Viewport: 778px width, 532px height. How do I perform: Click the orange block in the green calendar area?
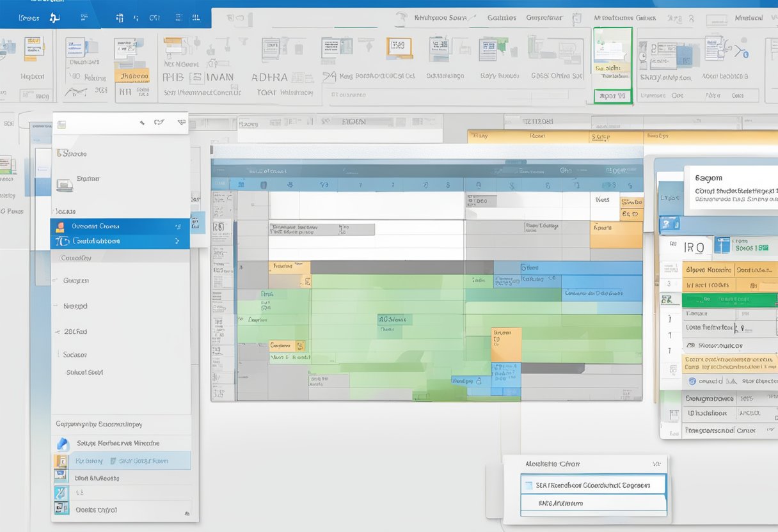[x=506, y=345]
